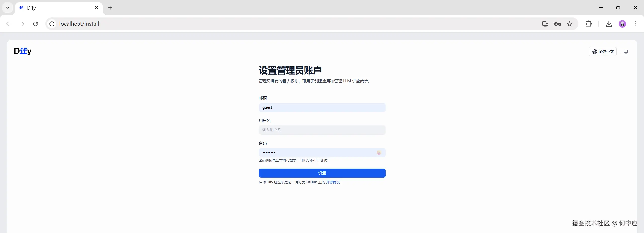Open the three-dot browser menu
The width and height of the screenshot is (644, 233).
(636, 24)
